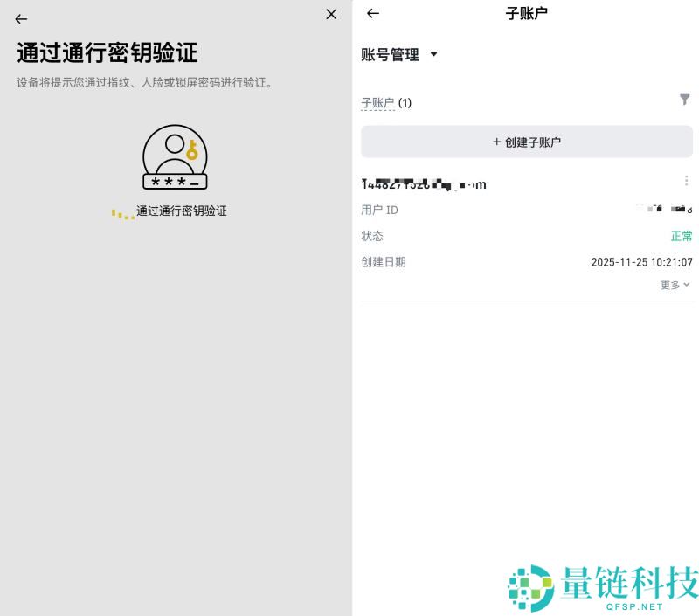This screenshot has height=616, width=699.
Task: Open the 账号管理 dropdown
Action: click(399, 54)
